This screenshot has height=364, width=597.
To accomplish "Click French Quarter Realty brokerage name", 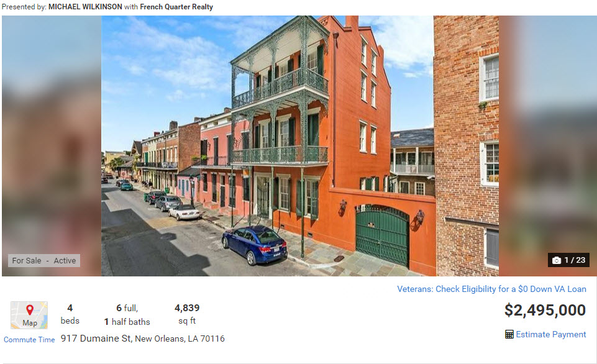I will [x=176, y=7].
